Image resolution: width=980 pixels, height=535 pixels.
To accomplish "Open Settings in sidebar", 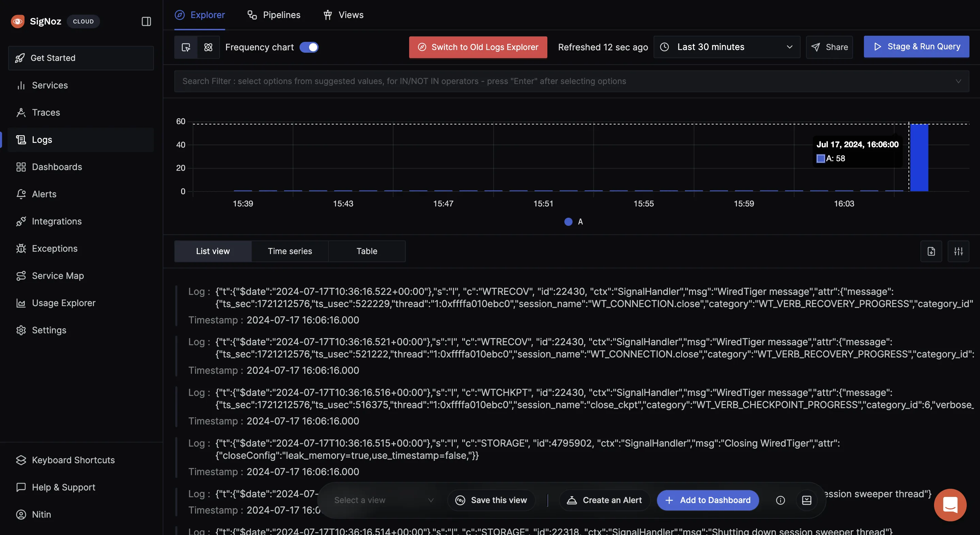I will point(81,330).
